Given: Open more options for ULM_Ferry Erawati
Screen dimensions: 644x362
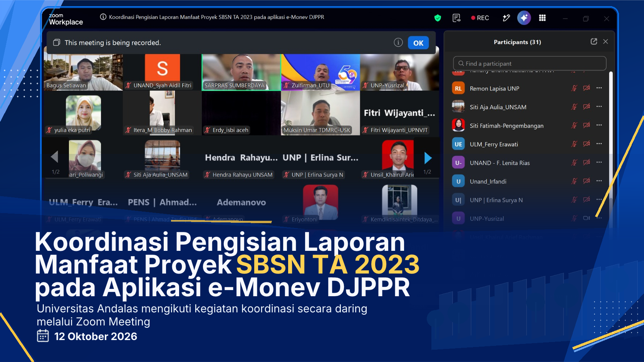Looking at the screenshot, I should pyautogui.click(x=599, y=143).
